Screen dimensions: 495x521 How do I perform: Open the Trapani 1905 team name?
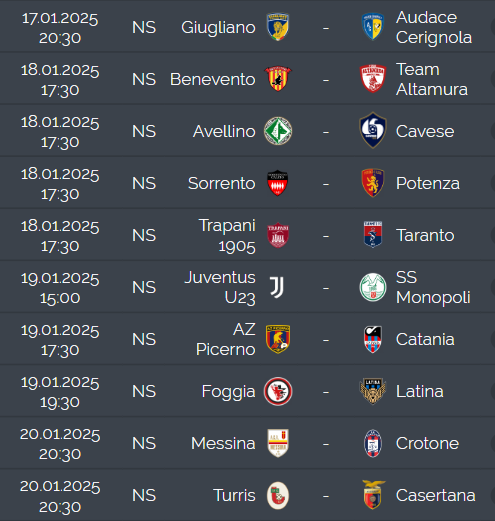pyautogui.click(x=227, y=236)
